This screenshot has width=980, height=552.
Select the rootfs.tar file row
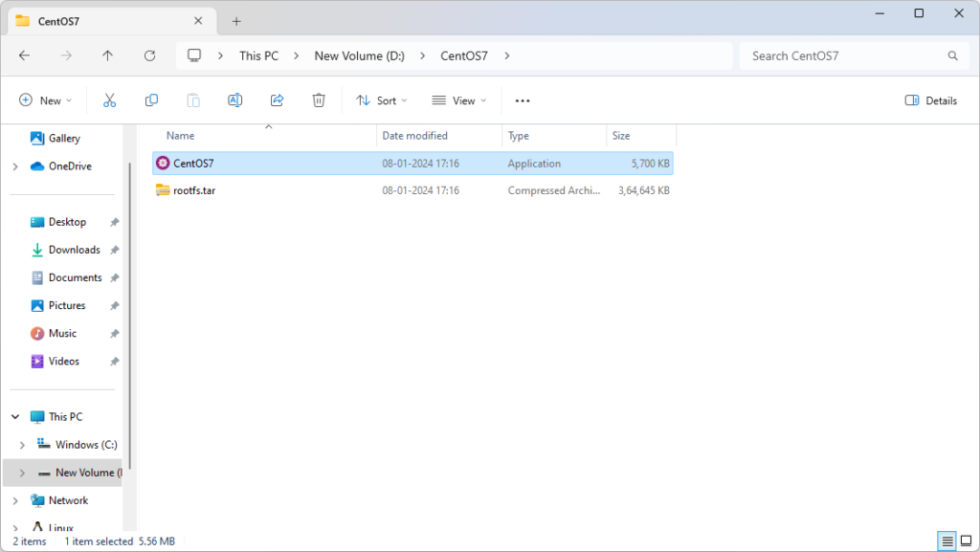(412, 190)
